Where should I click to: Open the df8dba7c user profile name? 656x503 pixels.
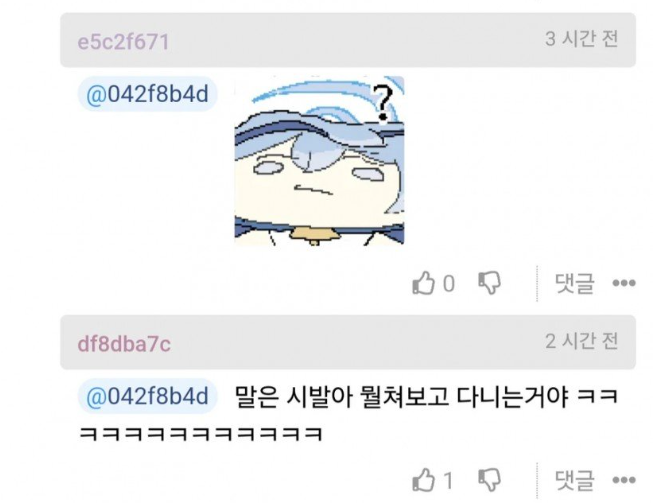(x=124, y=344)
